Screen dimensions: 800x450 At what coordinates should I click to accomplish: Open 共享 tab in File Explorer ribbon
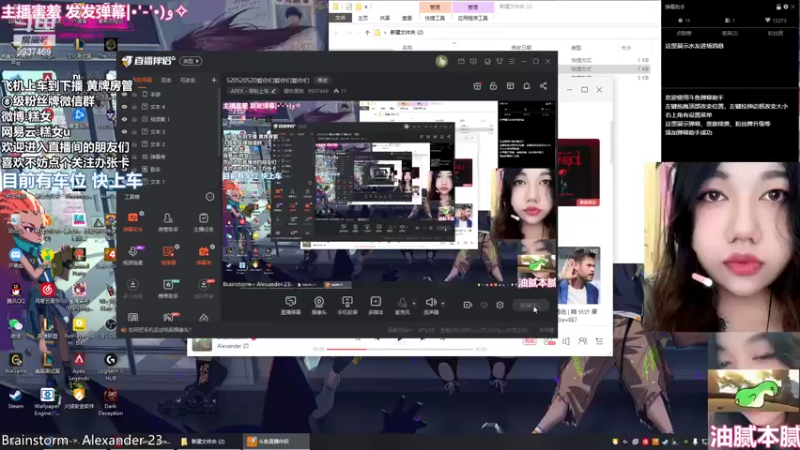[385, 18]
